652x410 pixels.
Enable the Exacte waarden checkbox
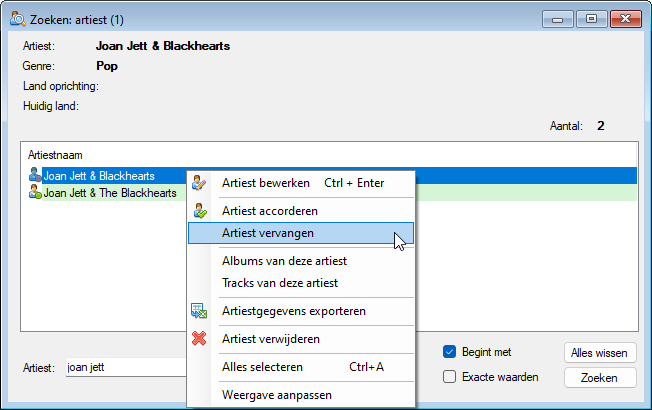click(449, 377)
